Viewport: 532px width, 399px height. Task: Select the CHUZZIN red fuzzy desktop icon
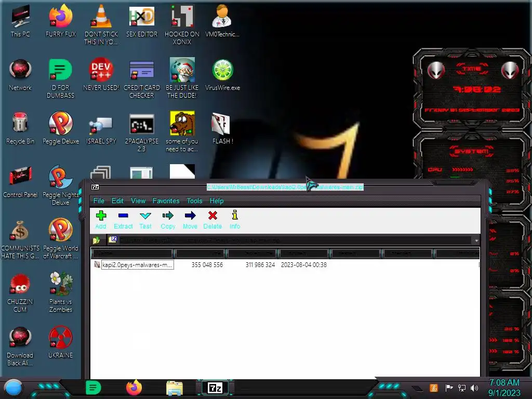click(x=20, y=292)
